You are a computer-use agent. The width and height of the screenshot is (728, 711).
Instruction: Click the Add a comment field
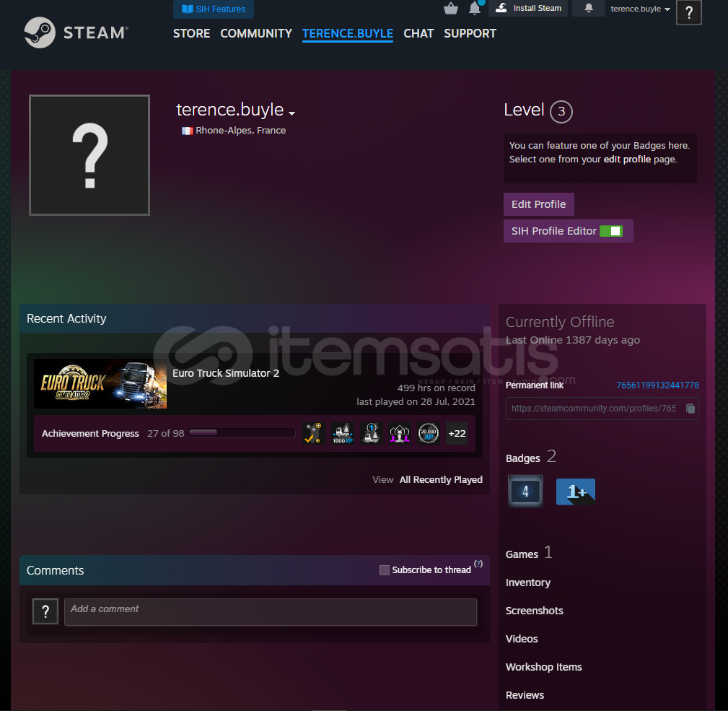point(271,612)
